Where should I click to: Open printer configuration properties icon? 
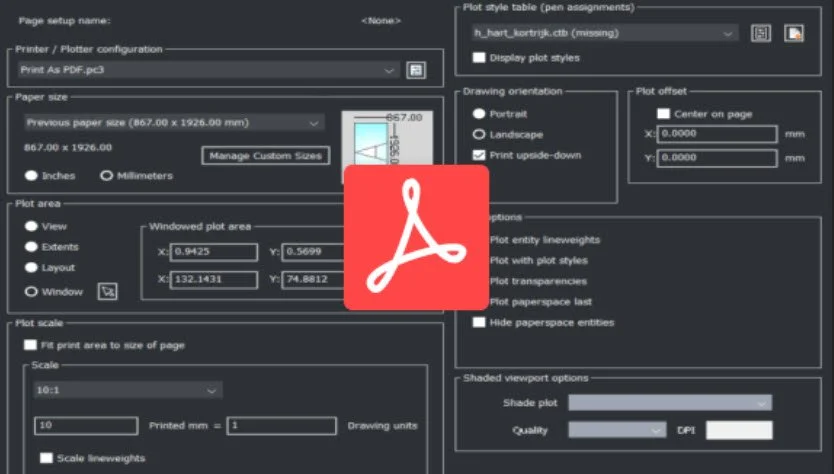[416, 70]
